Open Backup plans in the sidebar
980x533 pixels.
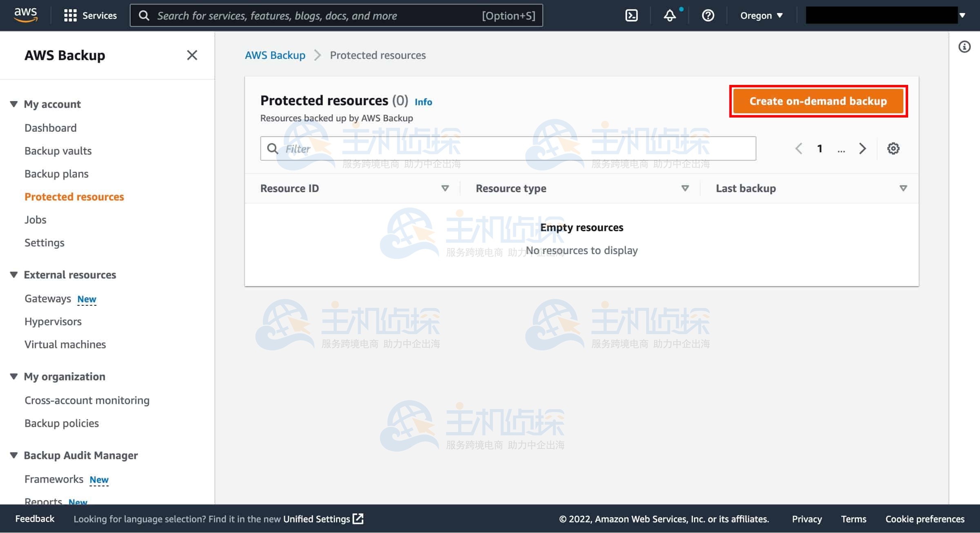point(56,174)
